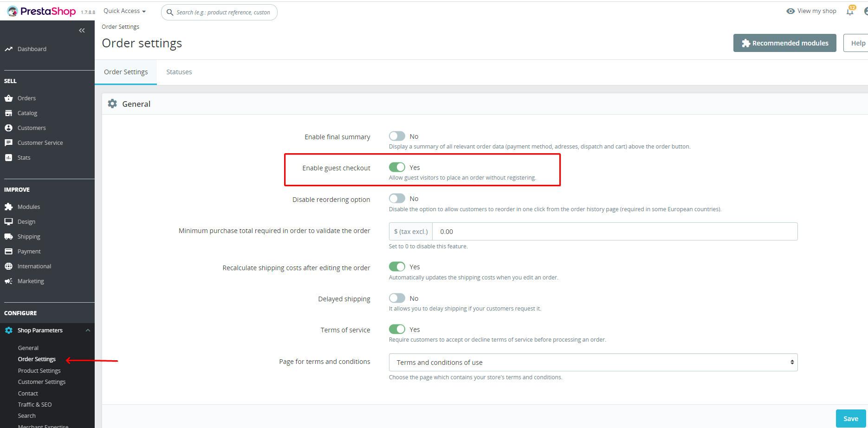Open Contact submenu item
The width and height of the screenshot is (868, 428).
tap(28, 393)
